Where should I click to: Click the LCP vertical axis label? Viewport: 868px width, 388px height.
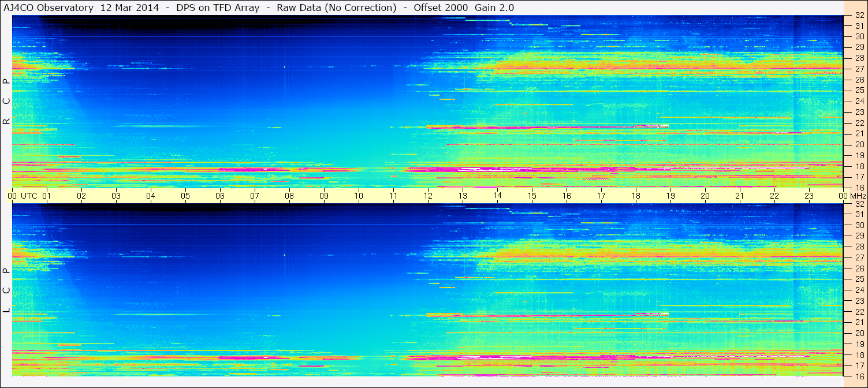click(x=6, y=290)
